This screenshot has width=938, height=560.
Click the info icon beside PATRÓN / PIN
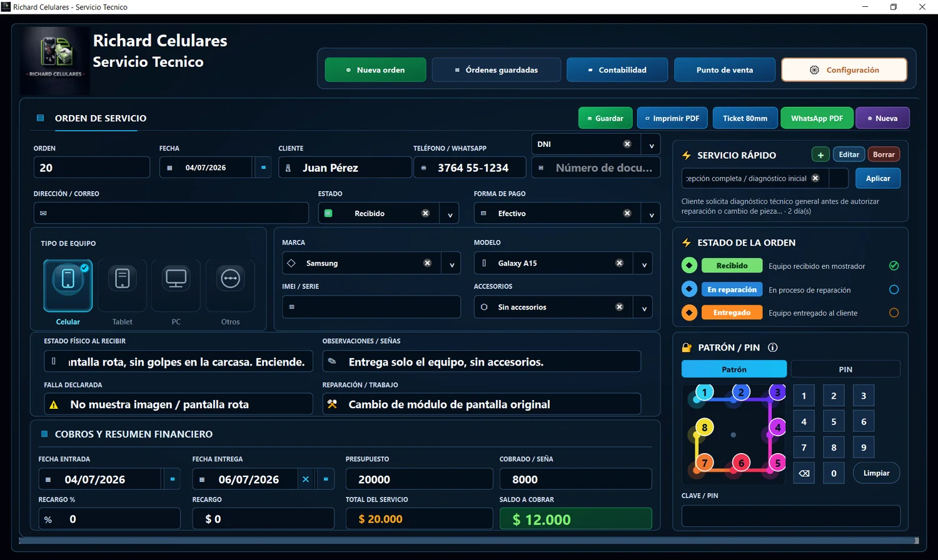point(773,347)
